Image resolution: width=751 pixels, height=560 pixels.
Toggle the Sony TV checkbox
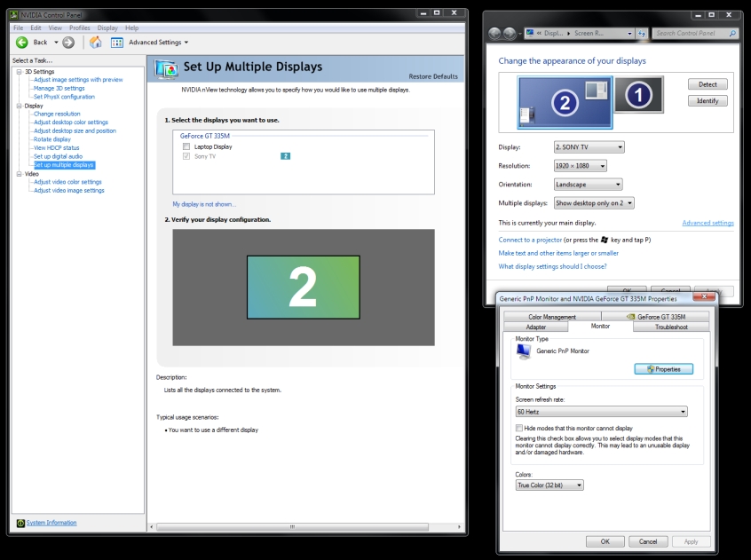pos(186,156)
